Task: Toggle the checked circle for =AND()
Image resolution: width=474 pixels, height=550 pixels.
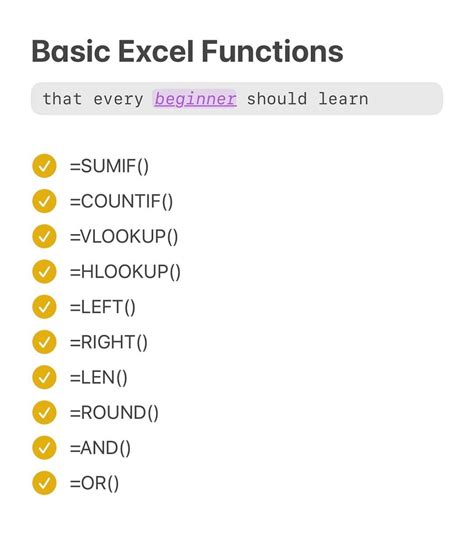Action: [x=44, y=448]
